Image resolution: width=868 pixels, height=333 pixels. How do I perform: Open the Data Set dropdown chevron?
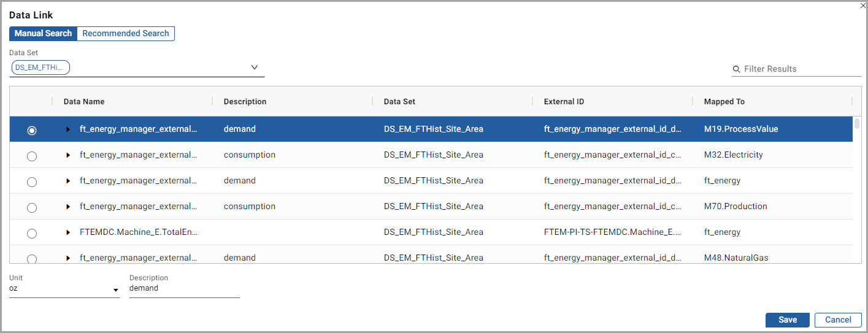pyautogui.click(x=255, y=67)
